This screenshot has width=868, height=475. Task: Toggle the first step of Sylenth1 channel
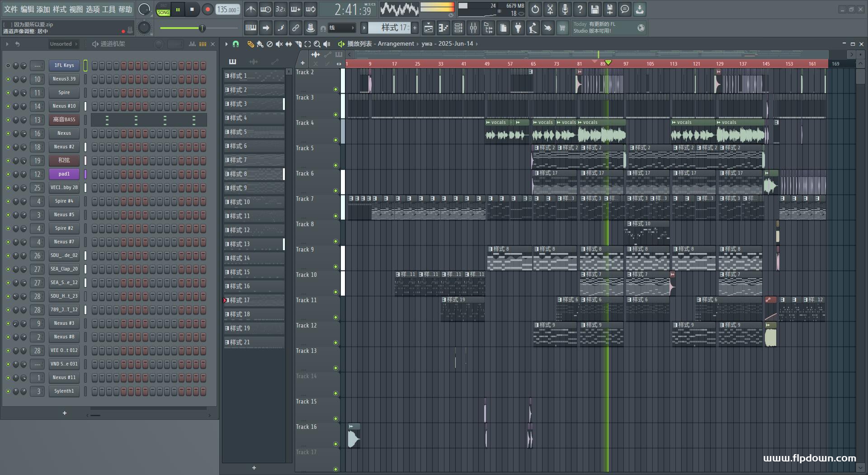click(x=95, y=391)
